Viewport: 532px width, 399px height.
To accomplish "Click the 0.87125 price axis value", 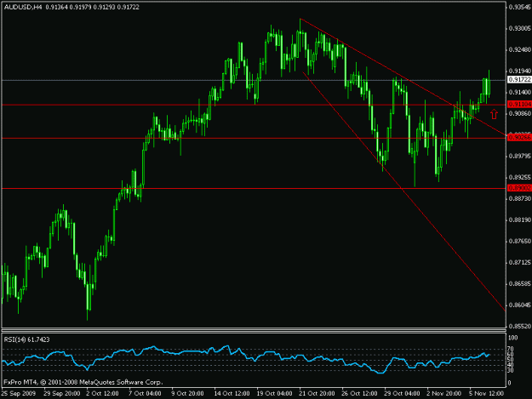I will (519, 263).
